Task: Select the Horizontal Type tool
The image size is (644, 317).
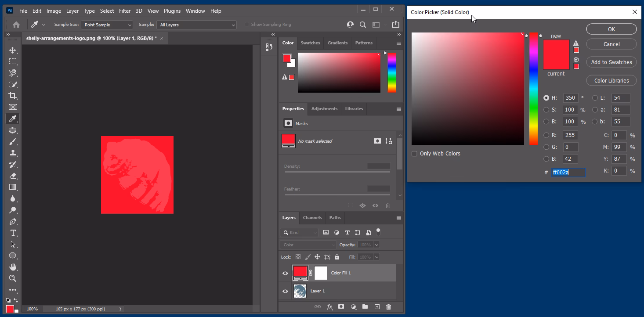Action: [13, 233]
